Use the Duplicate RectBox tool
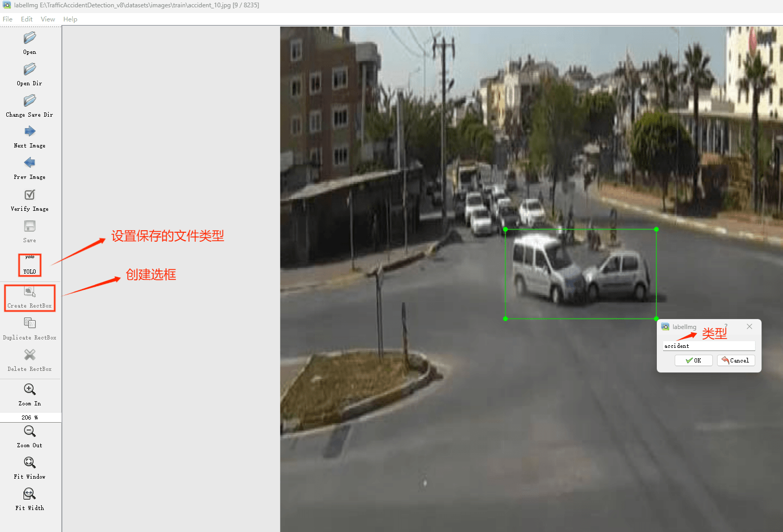This screenshot has width=783, height=532. click(30, 329)
